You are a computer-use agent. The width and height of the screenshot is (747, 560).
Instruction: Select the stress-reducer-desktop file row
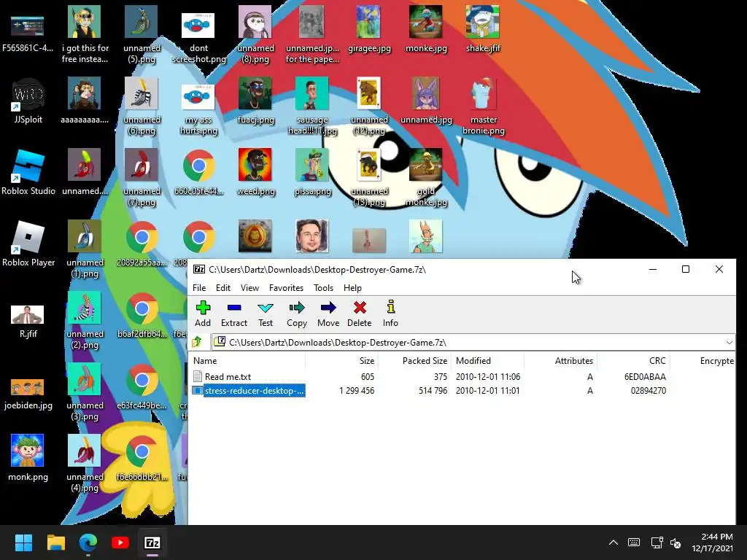tap(462, 391)
